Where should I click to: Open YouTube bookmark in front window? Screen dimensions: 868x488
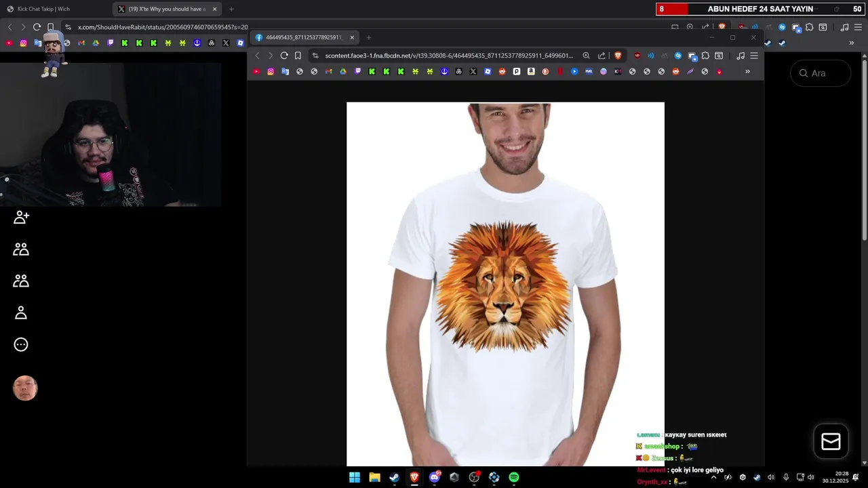pos(256,71)
